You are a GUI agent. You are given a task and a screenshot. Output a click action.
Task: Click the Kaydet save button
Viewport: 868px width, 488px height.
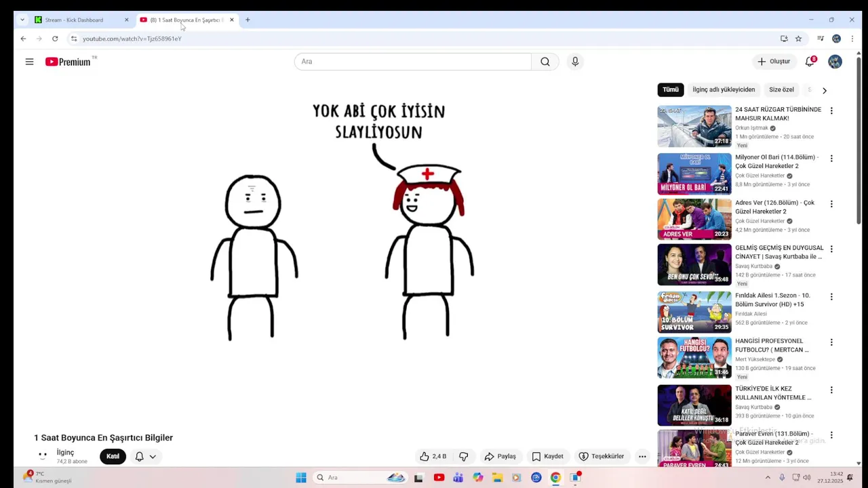(x=547, y=456)
